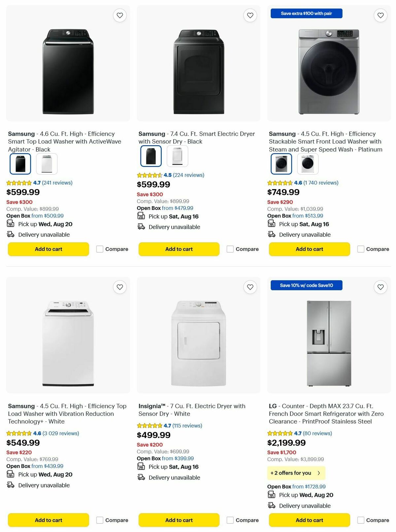This screenshot has height=532, width=396.
Task: Click the heart icon on the Samsung front load washer
Action: tap(380, 15)
